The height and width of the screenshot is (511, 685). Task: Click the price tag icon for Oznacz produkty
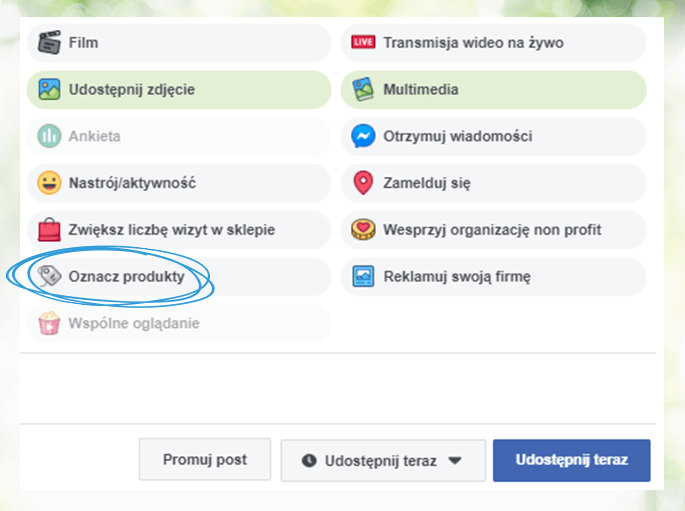49,276
